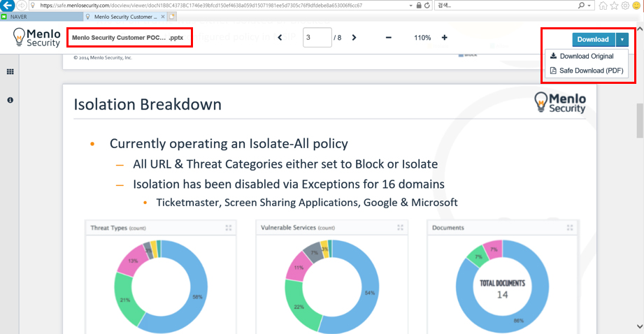The image size is (644, 334).
Task: Click the document file name title
Action: (x=128, y=38)
